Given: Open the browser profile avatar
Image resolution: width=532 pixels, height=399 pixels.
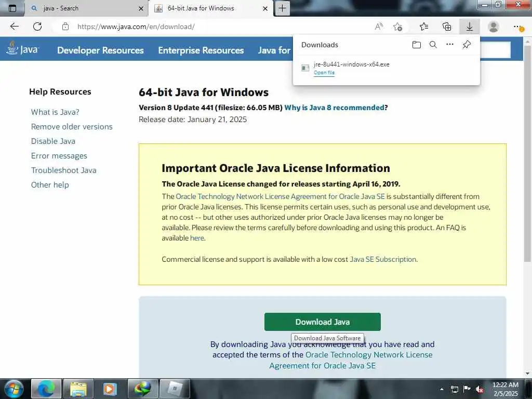Looking at the screenshot, I should (494, 26).
